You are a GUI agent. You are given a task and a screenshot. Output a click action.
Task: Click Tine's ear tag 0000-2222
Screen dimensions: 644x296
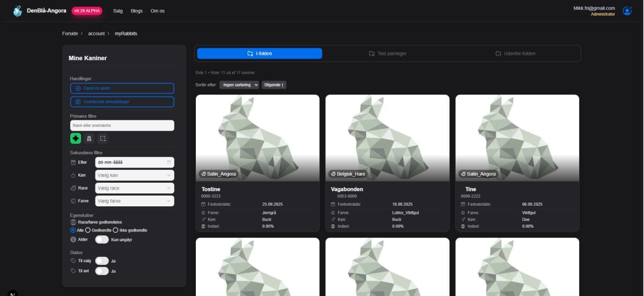pos(471,197)
